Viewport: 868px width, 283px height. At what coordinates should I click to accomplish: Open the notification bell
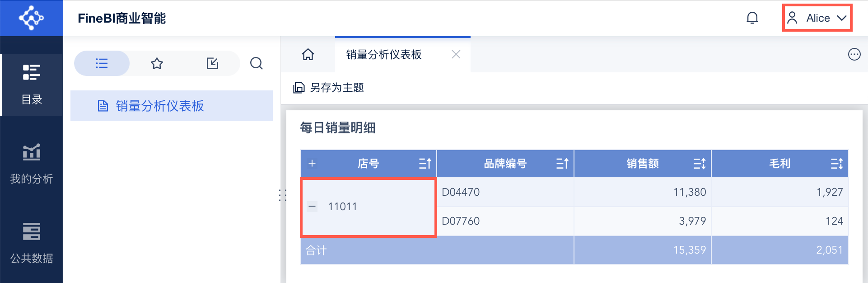pyautogui.click(x=752, y=18)
